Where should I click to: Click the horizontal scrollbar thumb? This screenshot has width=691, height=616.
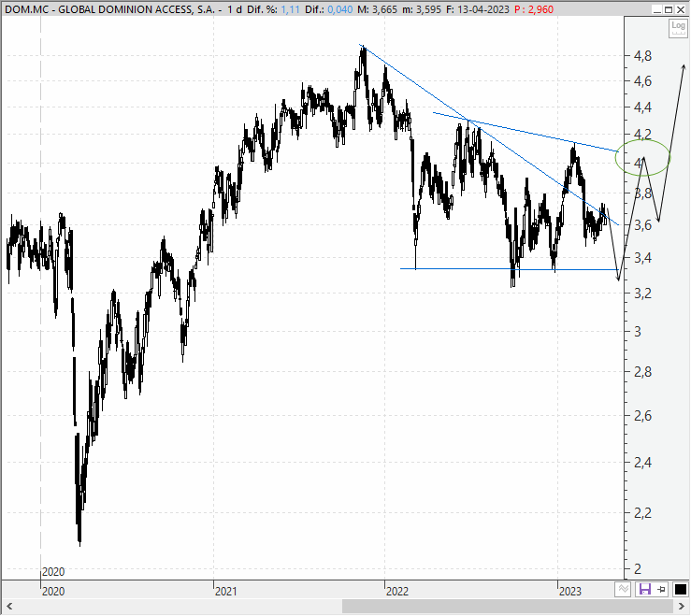507,607
